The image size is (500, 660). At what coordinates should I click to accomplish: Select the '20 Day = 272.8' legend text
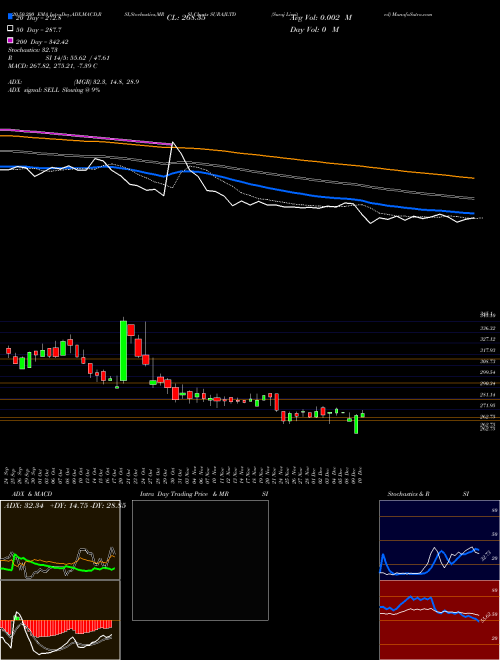click(38, 18)
